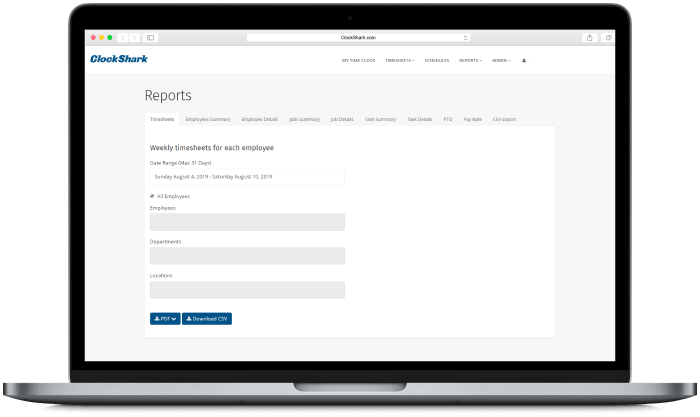Click the Employees selection field

pyautogui.click(x=247, y=222)
